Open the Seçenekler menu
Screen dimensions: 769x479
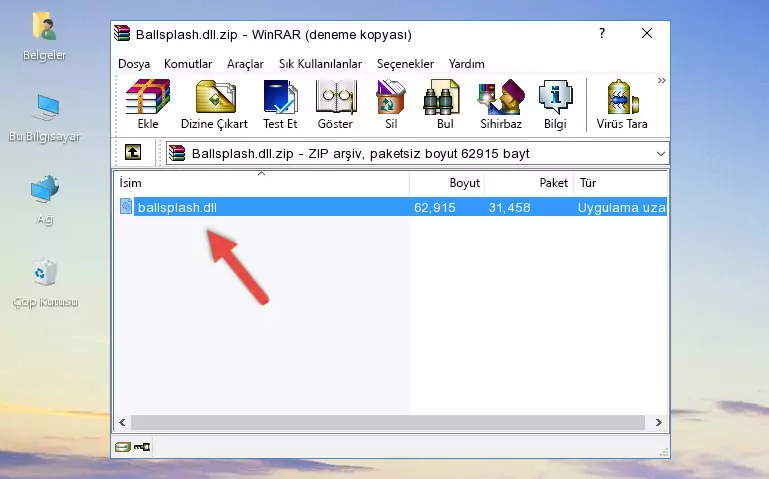[405, 64]
